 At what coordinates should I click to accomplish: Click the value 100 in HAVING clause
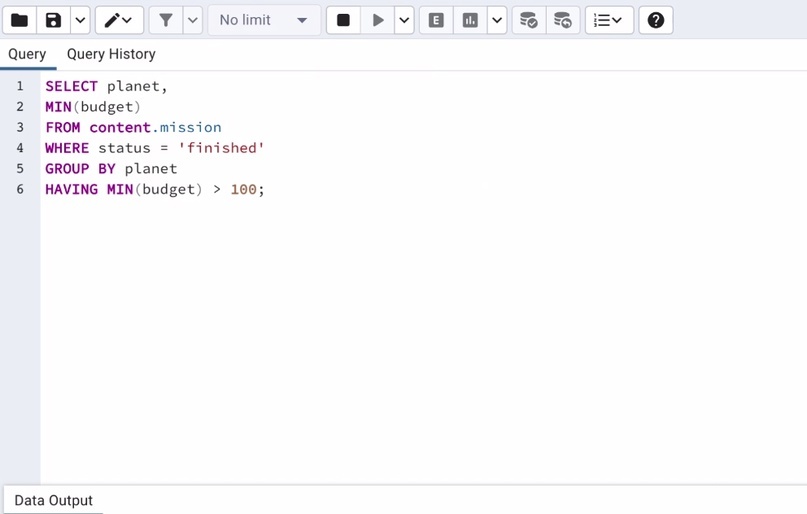[243, 189]
